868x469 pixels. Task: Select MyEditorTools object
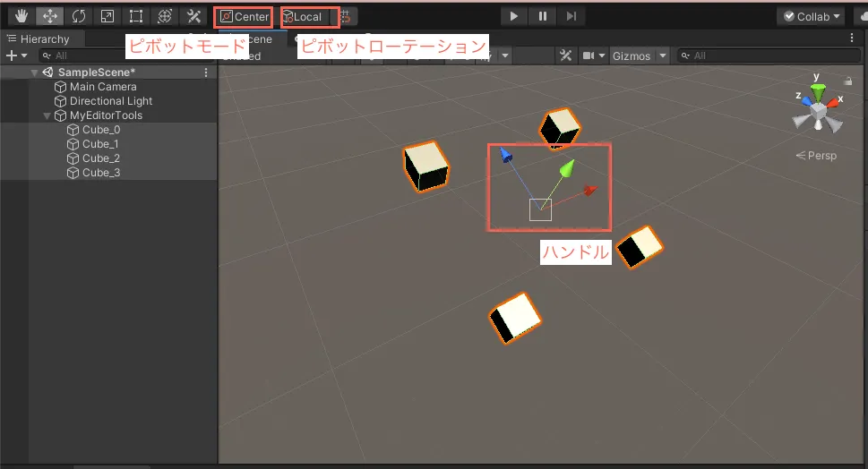[106, 115]
